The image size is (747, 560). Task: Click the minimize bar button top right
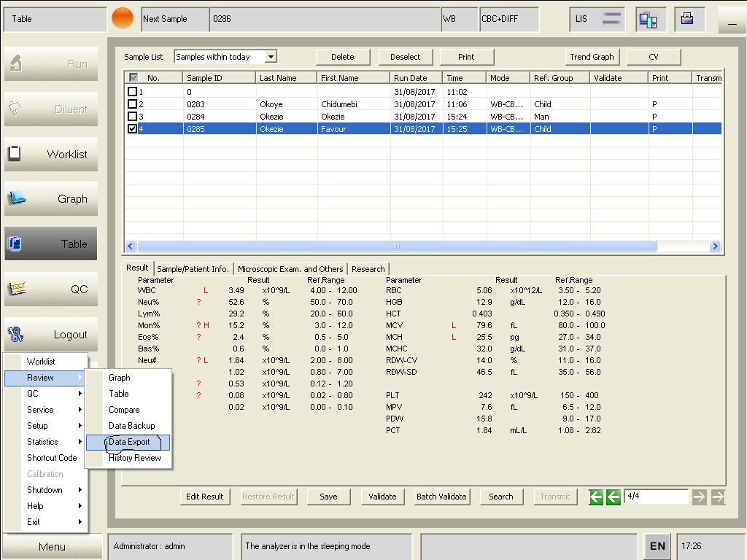click(x=732, y=20)
